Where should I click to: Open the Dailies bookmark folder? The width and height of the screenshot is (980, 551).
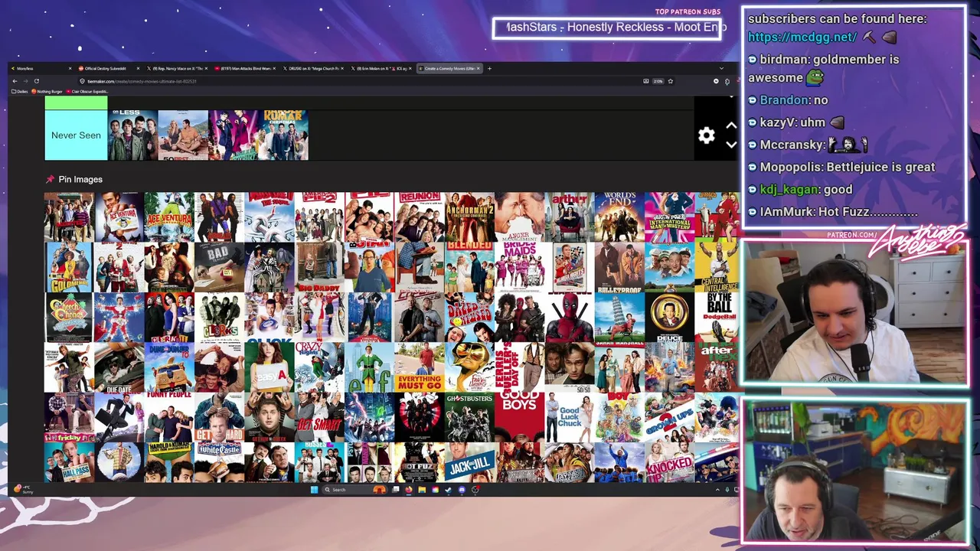tap(20, 91)
